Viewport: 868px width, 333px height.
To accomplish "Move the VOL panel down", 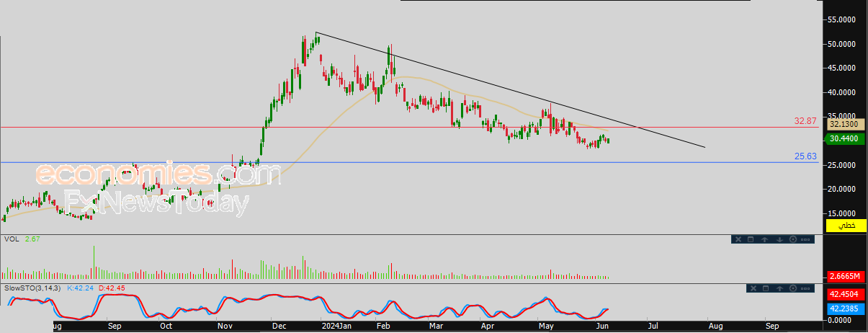I will click(x=779, y=239).
